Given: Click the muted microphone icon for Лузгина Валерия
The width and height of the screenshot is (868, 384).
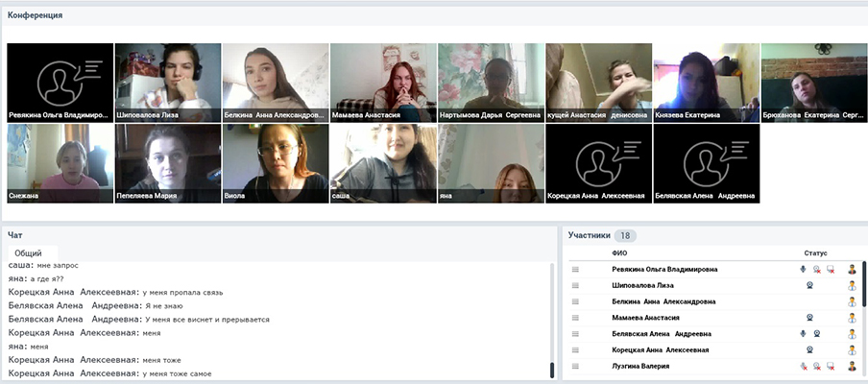Looking at the screenshot, I should [x=803, y=367].
